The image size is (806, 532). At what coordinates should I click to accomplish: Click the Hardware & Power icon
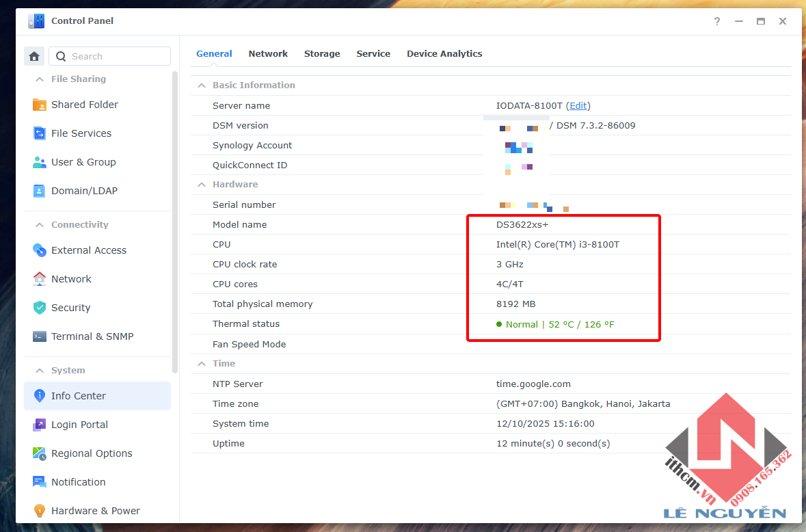(x=38, y=511)
